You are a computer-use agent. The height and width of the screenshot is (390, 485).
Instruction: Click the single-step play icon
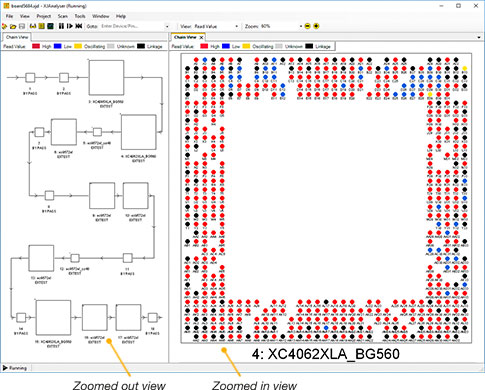pos(70,26)
